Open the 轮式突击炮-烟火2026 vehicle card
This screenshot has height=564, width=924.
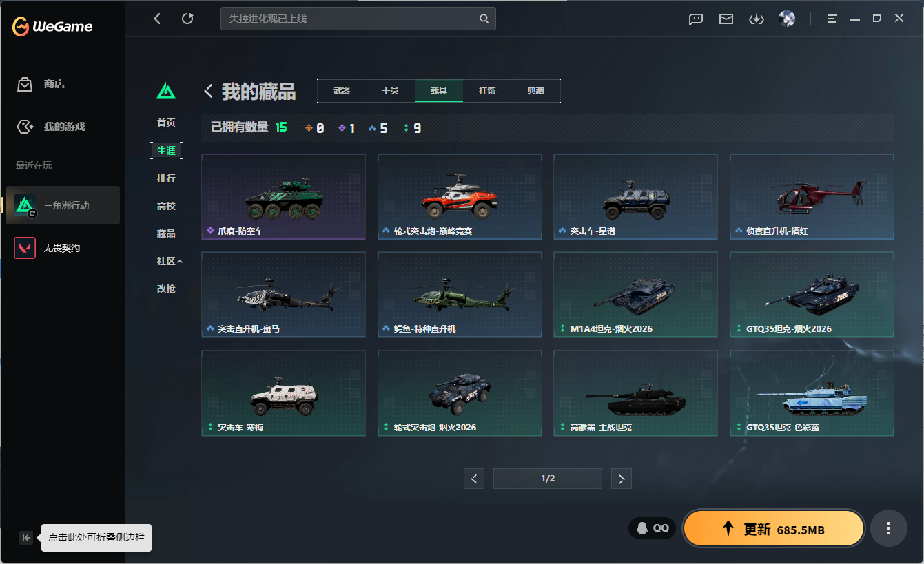pyautogui.click(x=460, y=393)
